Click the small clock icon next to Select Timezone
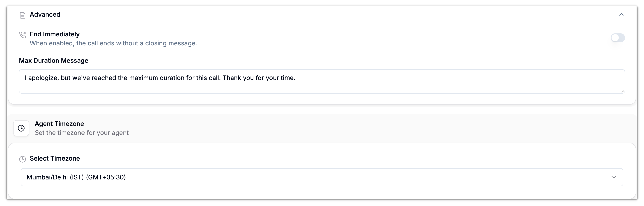Image resolution: width=644 pixels, height=206 pixels. tap(23, 159)
